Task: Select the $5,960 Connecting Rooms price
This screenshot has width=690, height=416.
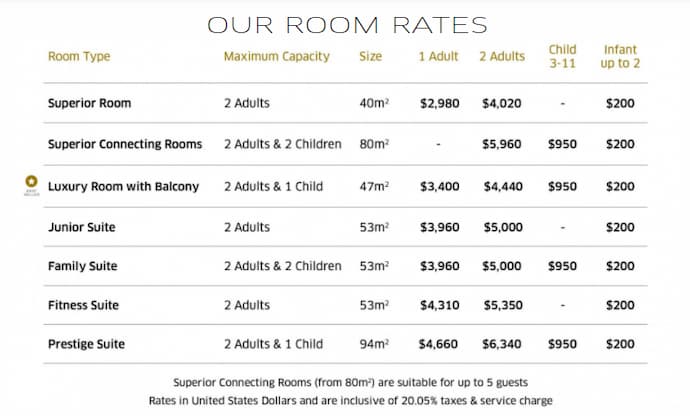Action: 502,145
